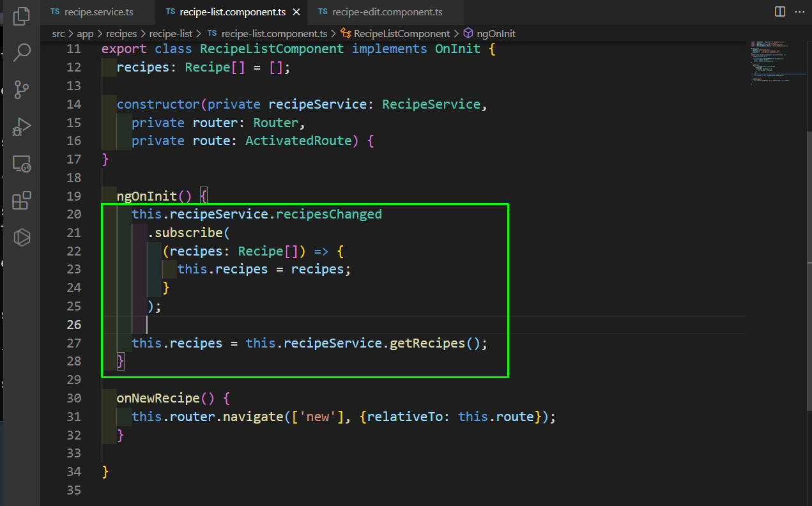Click line number 11 in the gutter
The width and height of the screenshot is (812, 506).
[x=74, y=49]
